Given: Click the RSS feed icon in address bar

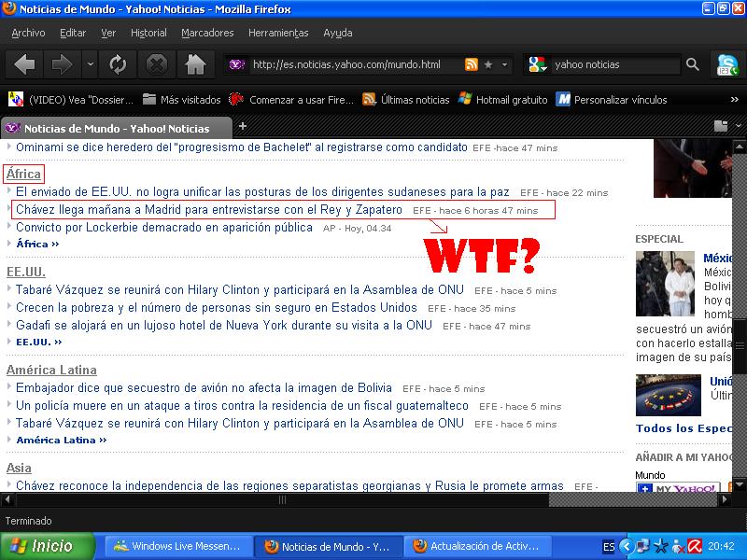Looking at the screenshot, I should [472, 64].
